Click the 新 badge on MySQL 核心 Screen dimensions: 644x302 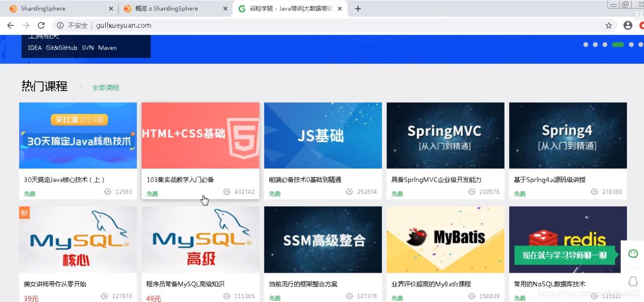(x=24, y=212)
